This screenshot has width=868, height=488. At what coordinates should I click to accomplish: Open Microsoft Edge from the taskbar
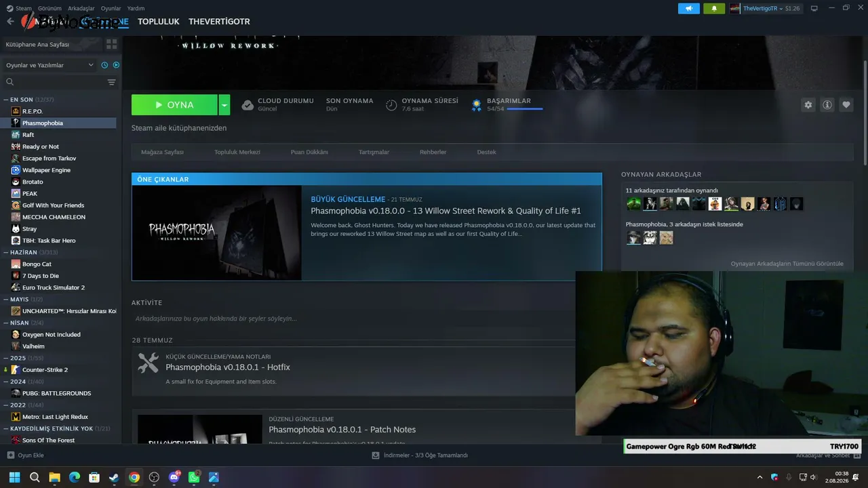(75, 477)
